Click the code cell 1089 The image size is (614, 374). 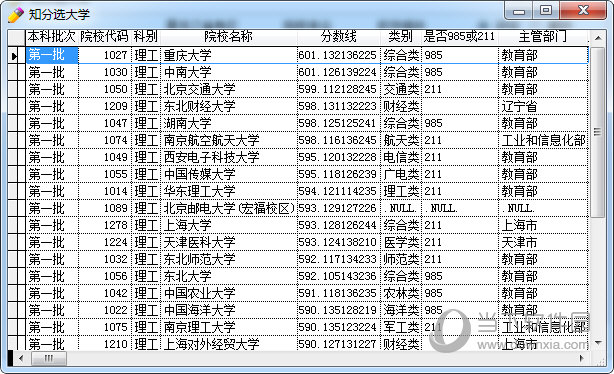click(105, 208)
